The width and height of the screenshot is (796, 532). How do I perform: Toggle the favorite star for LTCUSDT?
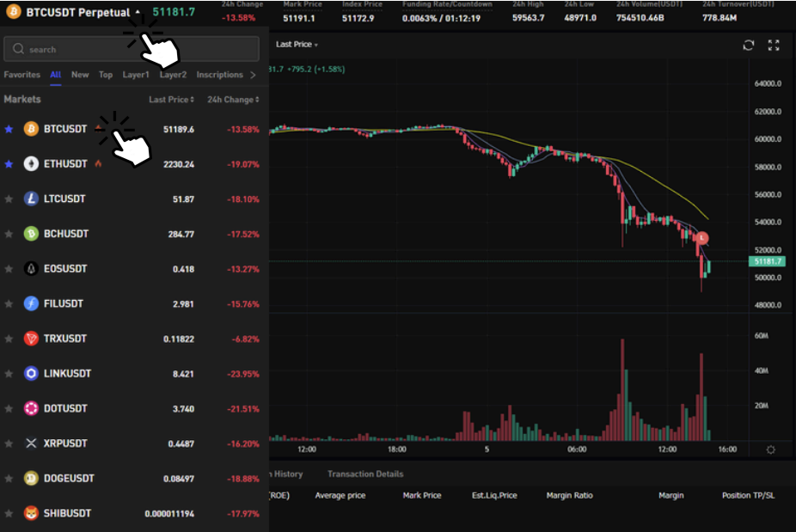click(x=9, y=199)
